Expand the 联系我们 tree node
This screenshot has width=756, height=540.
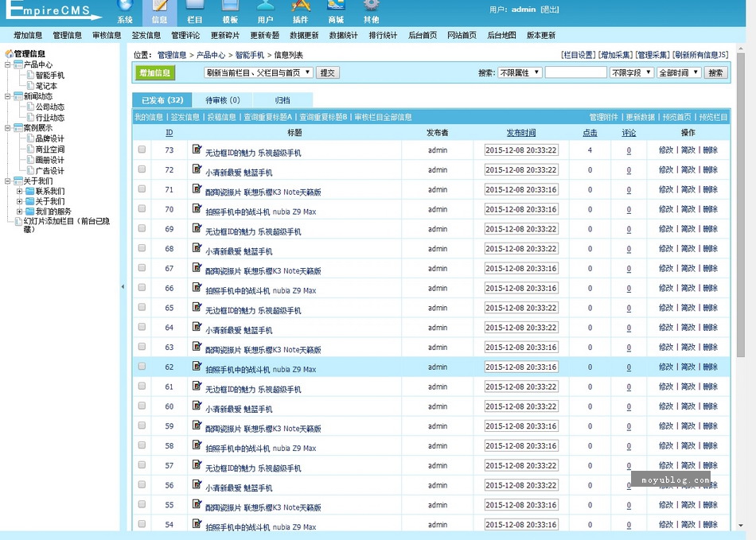20,191
